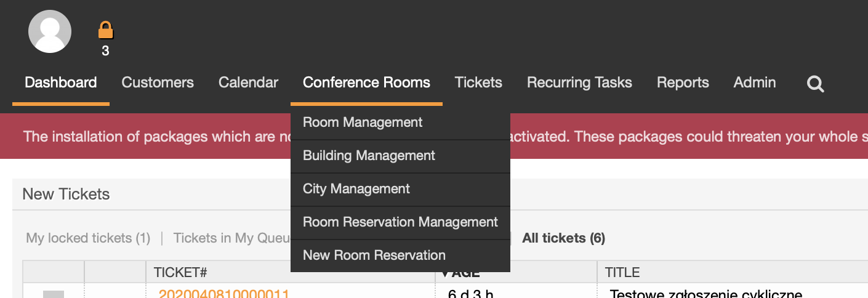Open the Tickets menu
Image resolution: width=868 pixels, height=298 pixels.
pos(478,83)
